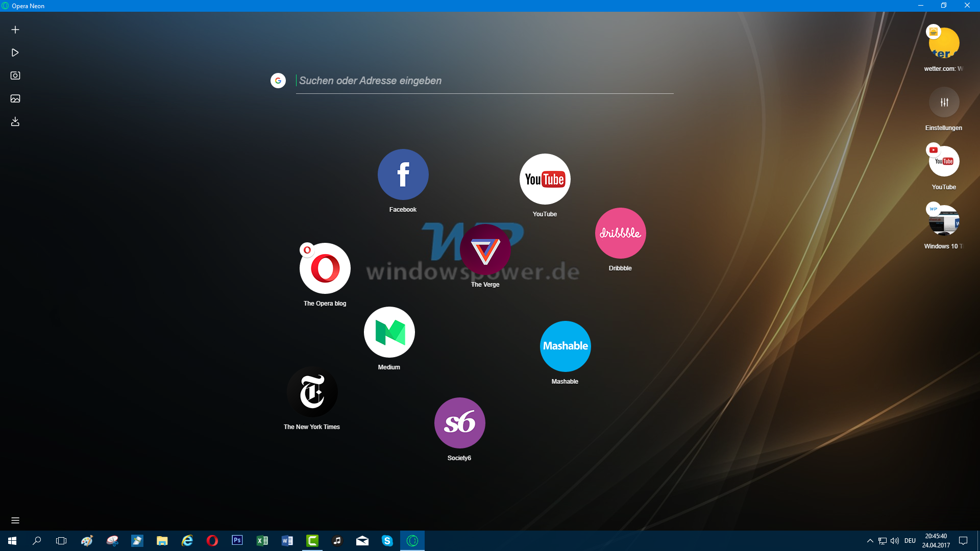Open the downloads sidebar icon
980x551 pixels.
pyautogui.click(x=15, y=121)
